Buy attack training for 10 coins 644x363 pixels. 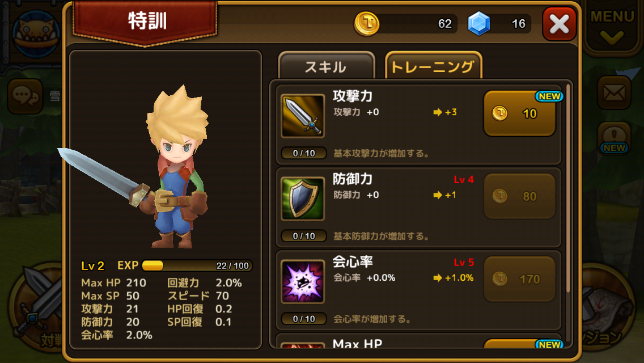coord(520,113)
